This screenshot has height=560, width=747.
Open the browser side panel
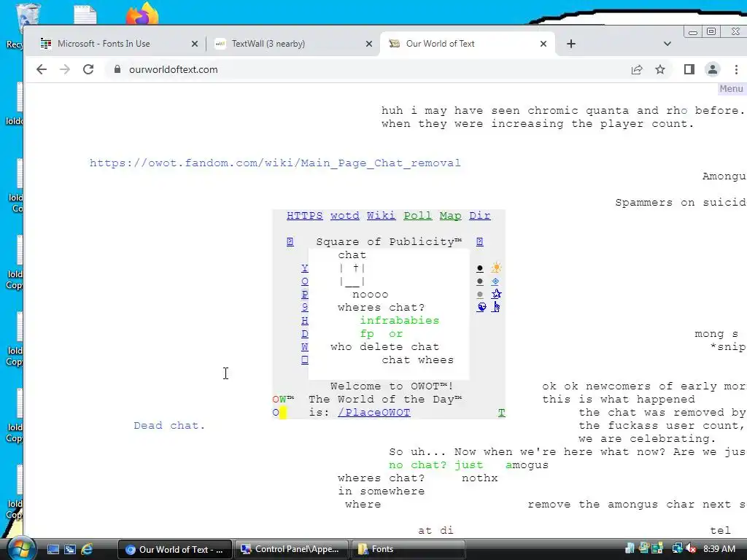pyautogui.click(x=689, y=69)
